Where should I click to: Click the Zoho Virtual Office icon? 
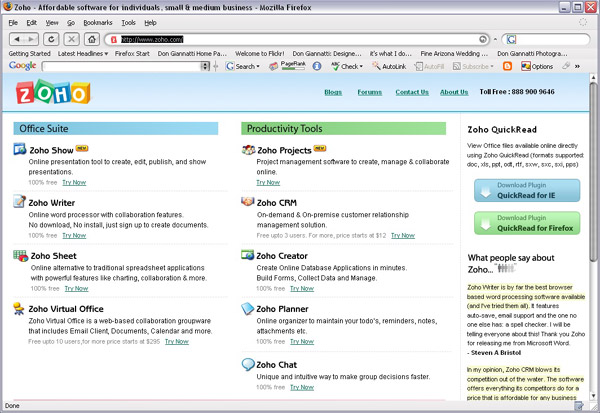(x=18, y=308)
